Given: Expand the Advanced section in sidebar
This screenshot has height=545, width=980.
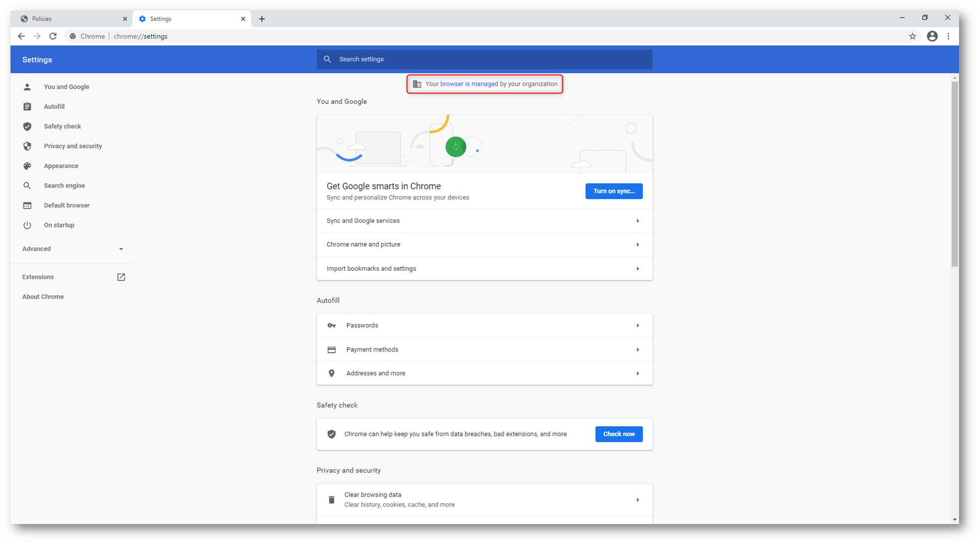Looking at the screenshot, I should (73, 249).
